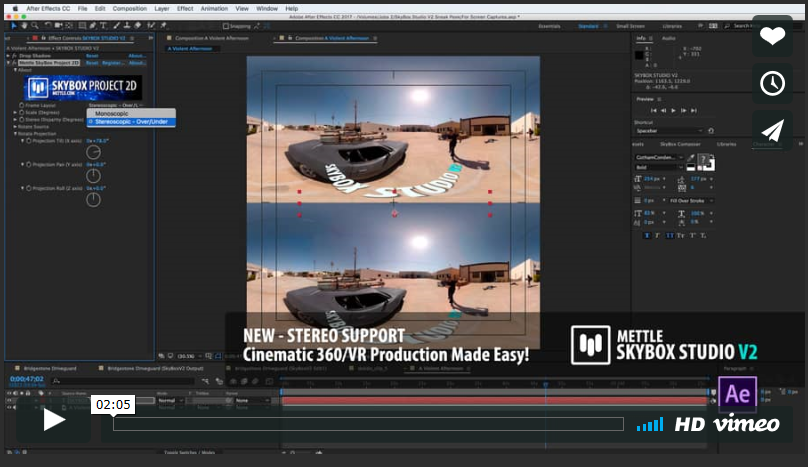Toggle stopwatch for Frame Layout
Viewport: 808px width, 467px height.
coord(22,105)
